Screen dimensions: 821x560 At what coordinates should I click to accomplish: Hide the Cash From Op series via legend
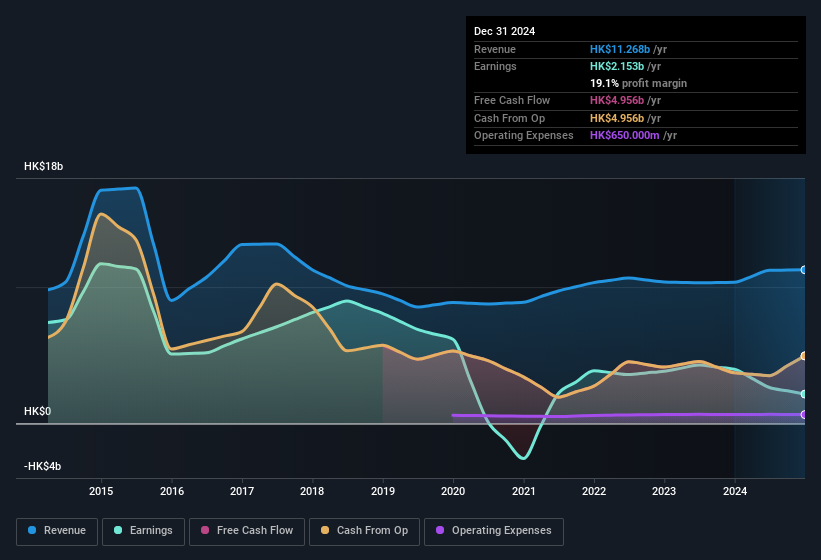point(365,531)
